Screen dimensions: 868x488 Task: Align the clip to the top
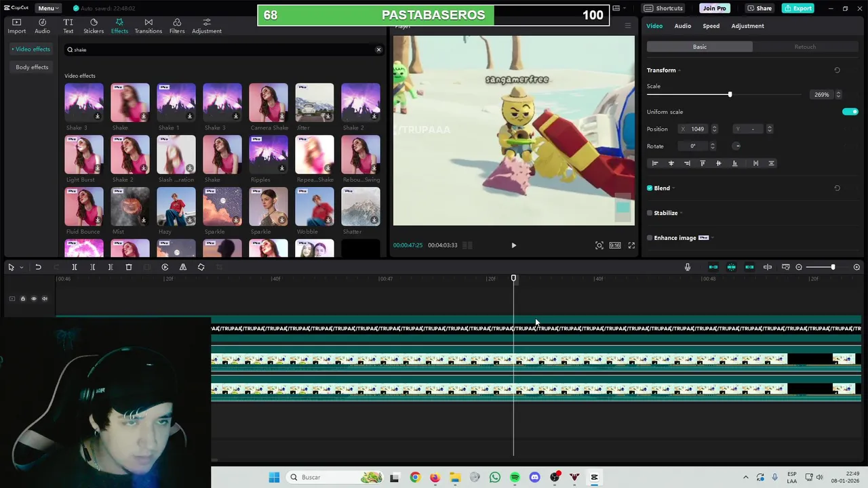703,163
